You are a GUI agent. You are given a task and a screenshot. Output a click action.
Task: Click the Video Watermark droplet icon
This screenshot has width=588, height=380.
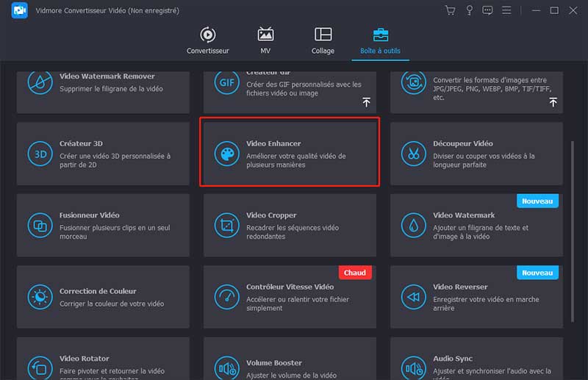413,225
